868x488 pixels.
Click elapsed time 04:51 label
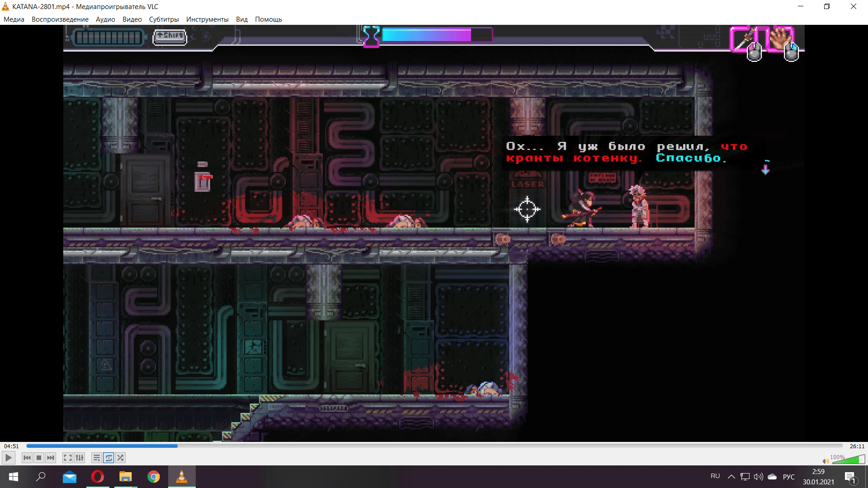click(x=12, y=446)
